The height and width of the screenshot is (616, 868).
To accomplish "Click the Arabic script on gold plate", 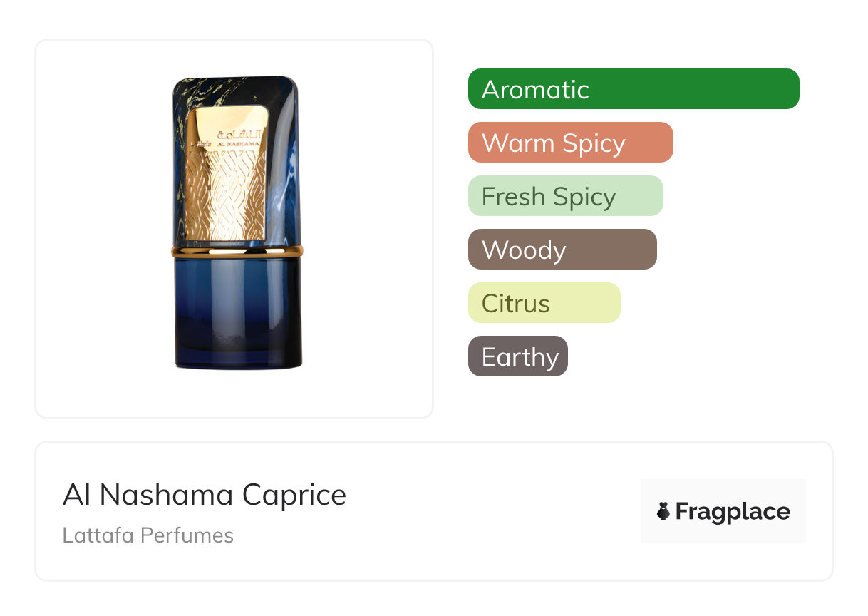I will 239,133.
